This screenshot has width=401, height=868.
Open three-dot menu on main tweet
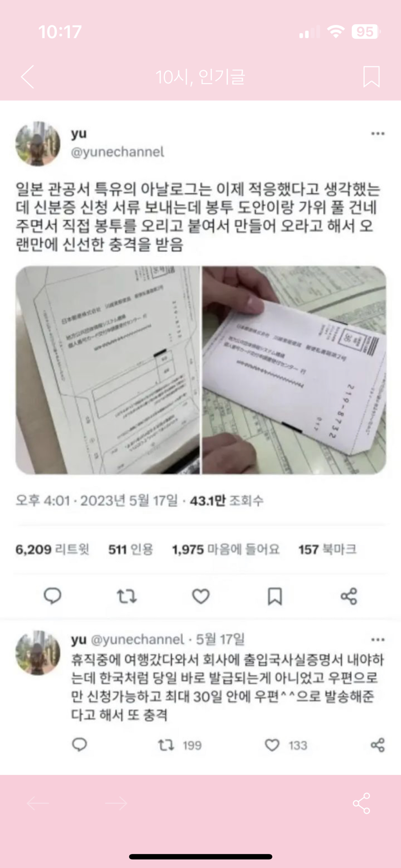pos(378,134)
